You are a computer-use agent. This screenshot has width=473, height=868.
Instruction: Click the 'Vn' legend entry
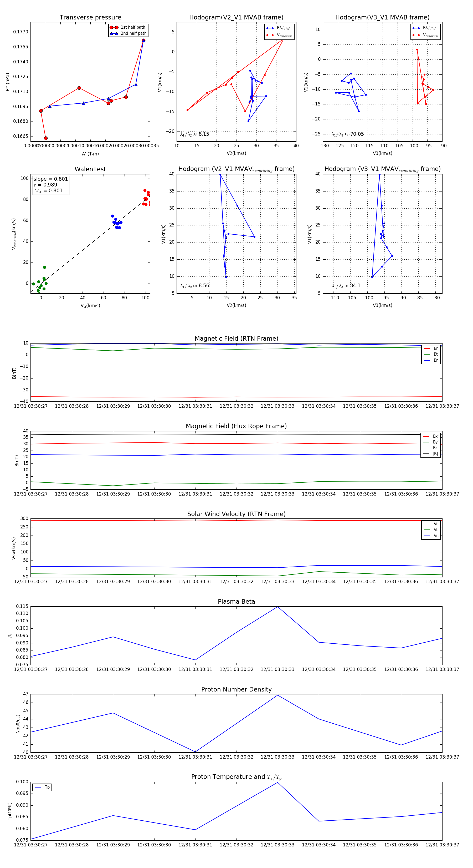[431, 536]
